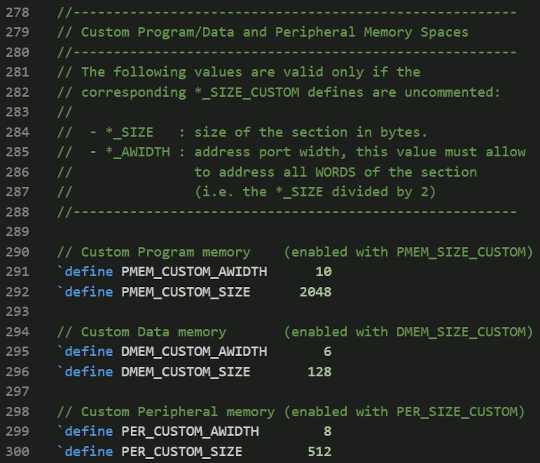The height and width of the screenshot is (463, 540).
Task: Click '(enabled with DMEM_SIZE_CUSTOM)' text
Action: click(408, 332)
